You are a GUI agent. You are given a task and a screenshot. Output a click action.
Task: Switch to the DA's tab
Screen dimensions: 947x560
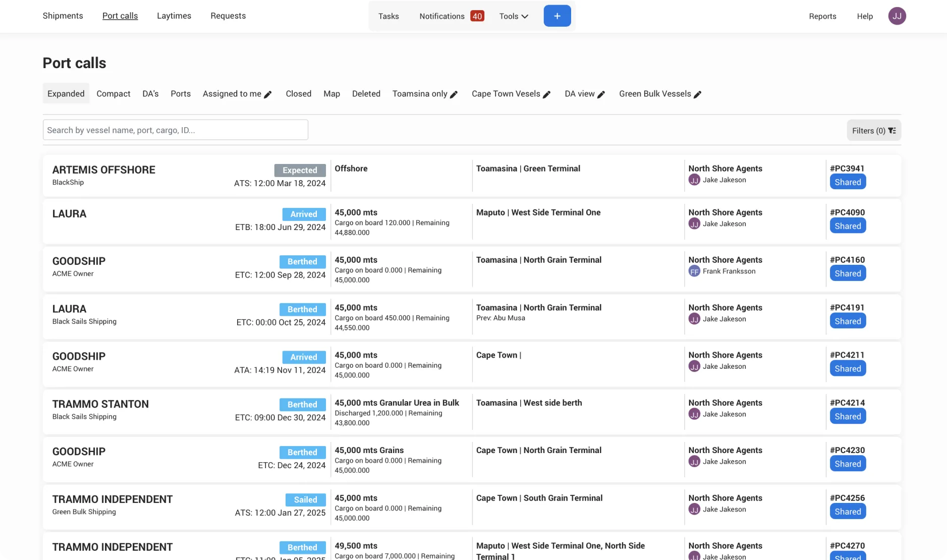pos(150,94)
